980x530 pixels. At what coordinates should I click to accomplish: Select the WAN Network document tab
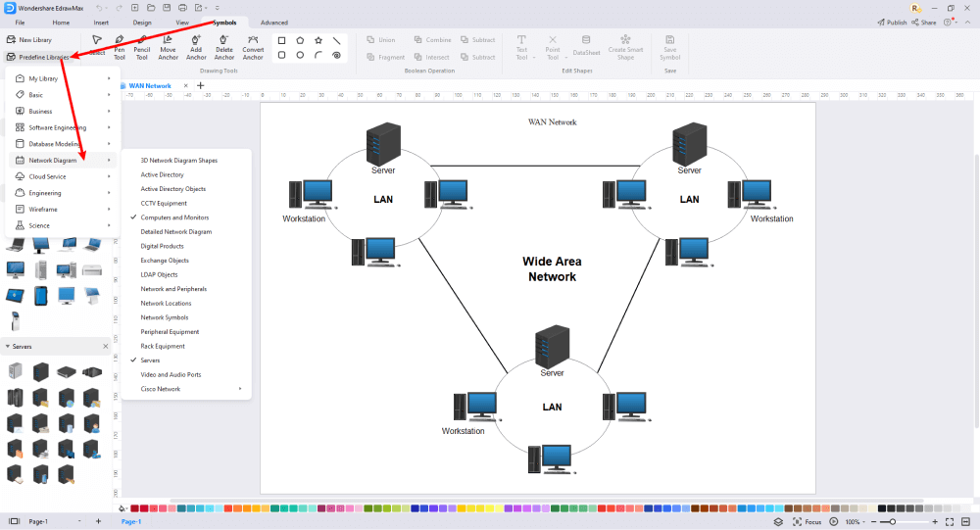click(x=150, y=85)
